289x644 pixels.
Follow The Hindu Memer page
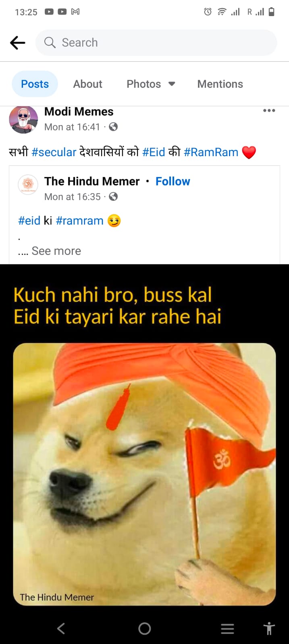point(173,182)
